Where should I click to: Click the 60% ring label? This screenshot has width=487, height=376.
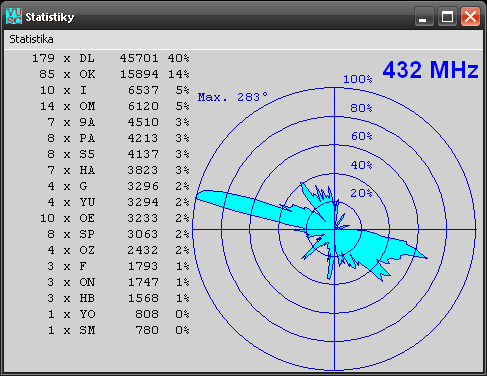(362, 136)
